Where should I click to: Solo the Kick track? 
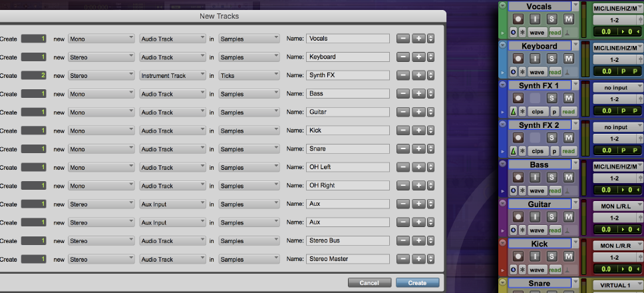[552, 256]
